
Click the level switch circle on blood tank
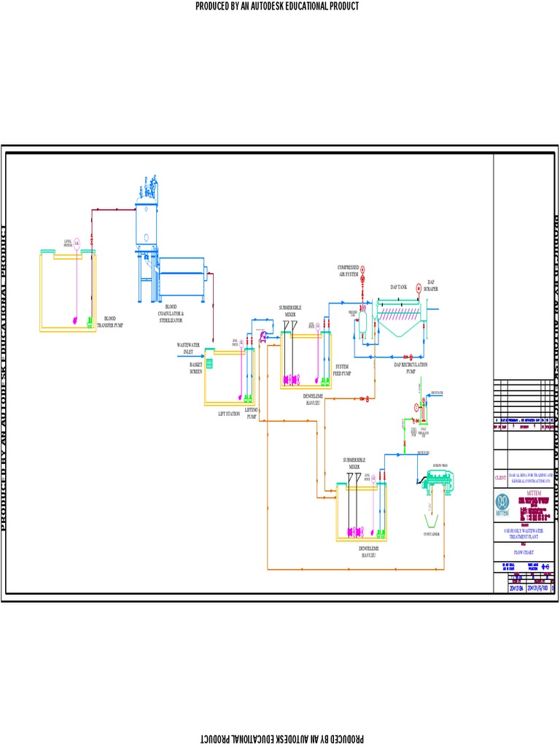click(x=77, y=244)
